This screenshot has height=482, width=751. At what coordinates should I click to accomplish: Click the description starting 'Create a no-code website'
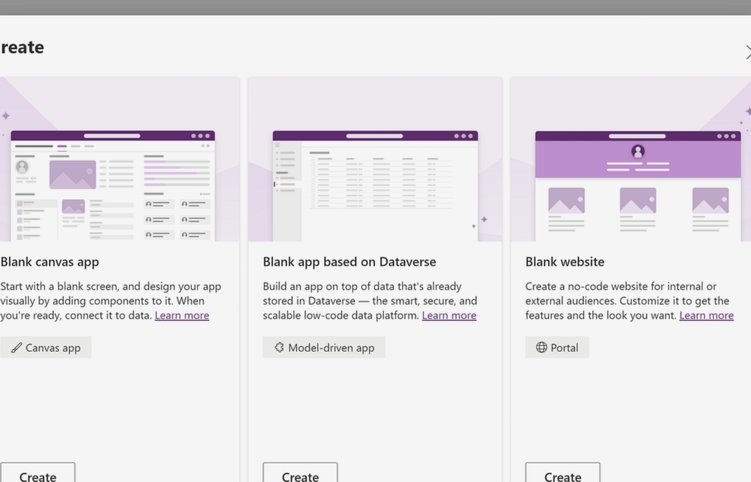pos(629,301)
